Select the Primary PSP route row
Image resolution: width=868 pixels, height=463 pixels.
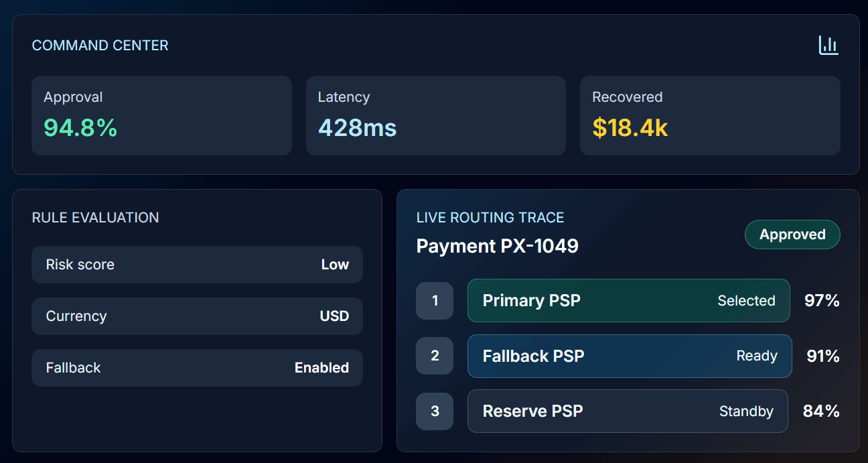click(629, 301)
